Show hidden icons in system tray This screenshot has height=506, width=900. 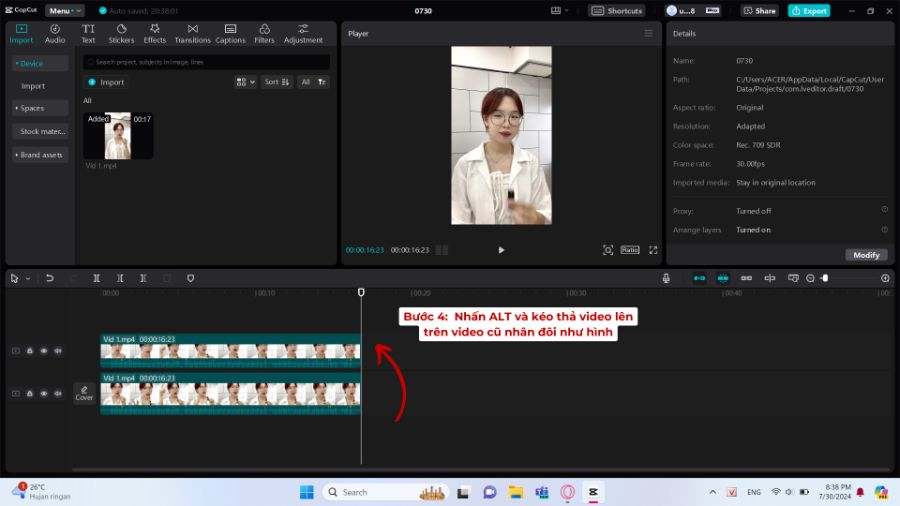pos(712,492)
